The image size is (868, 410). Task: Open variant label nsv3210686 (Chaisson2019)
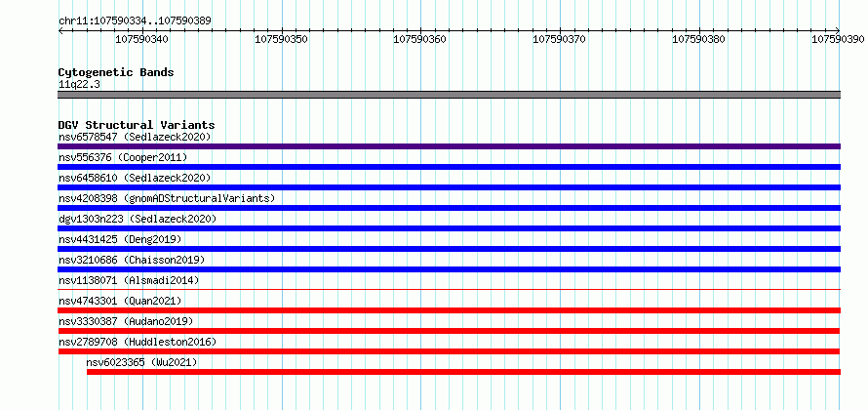click(132, 260)
